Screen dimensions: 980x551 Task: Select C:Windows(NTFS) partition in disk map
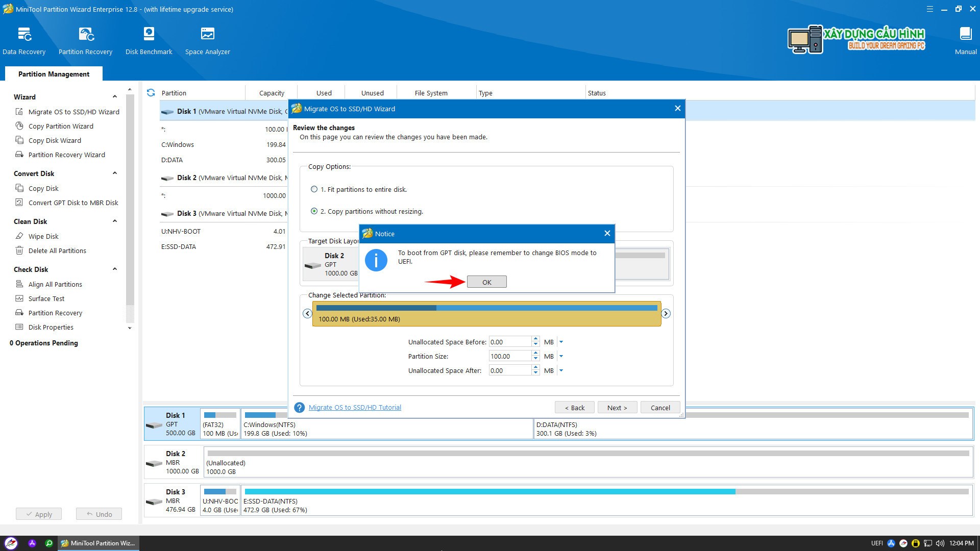coord(387,424)
